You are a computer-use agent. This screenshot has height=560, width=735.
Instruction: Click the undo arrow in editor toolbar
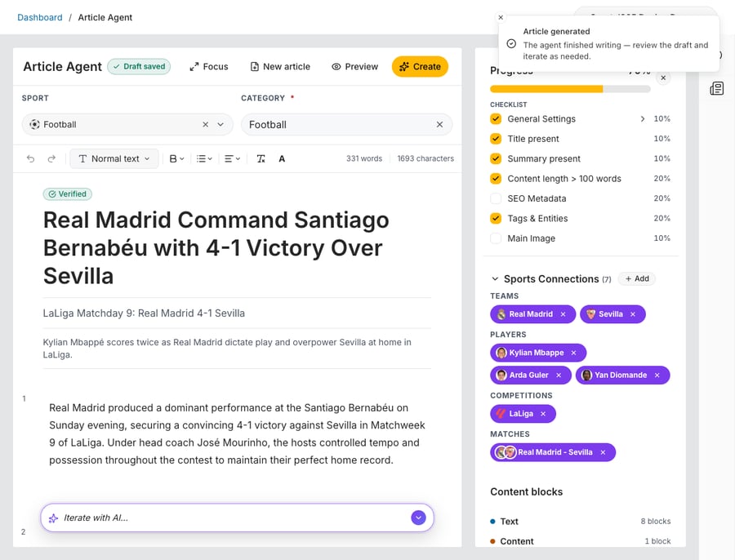[31, 159]
